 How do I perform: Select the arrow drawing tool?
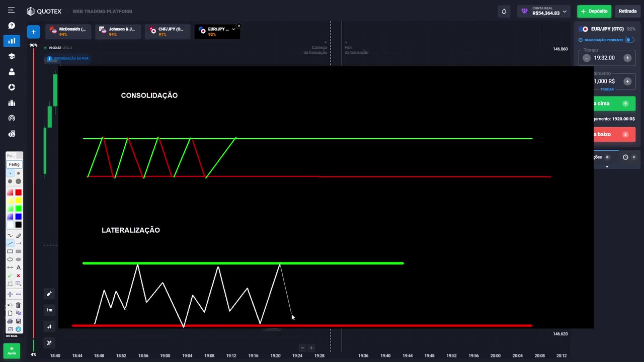pyautogui.click(x=19, y=243)
